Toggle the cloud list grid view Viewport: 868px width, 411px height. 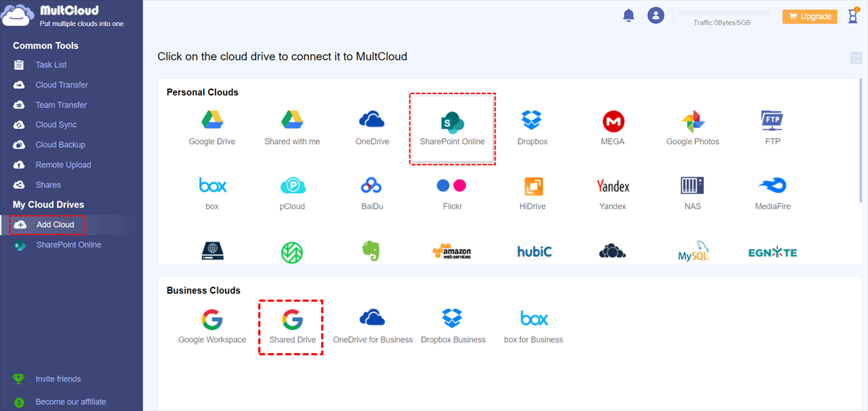click(856, 58)
